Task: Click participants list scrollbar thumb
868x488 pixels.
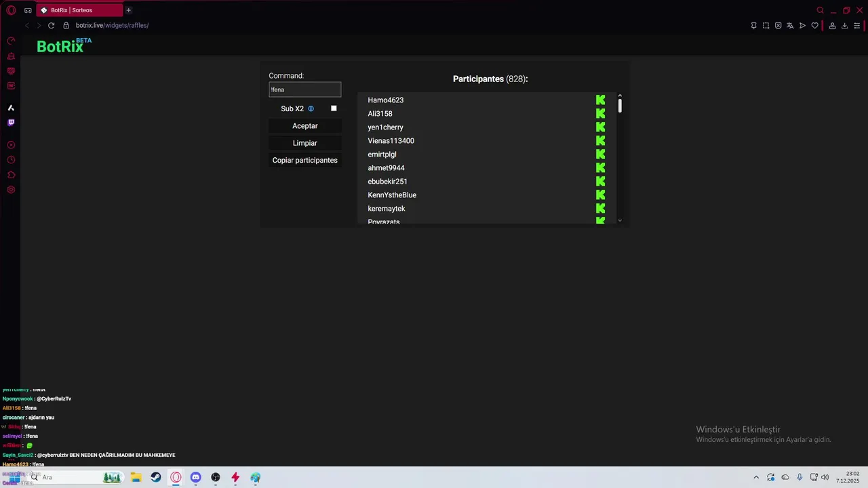Action: click(620, 105)
